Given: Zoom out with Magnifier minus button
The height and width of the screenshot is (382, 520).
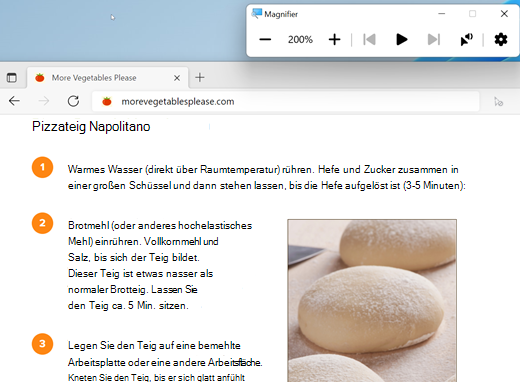Looking at the screenshot, I should point(265,40).
